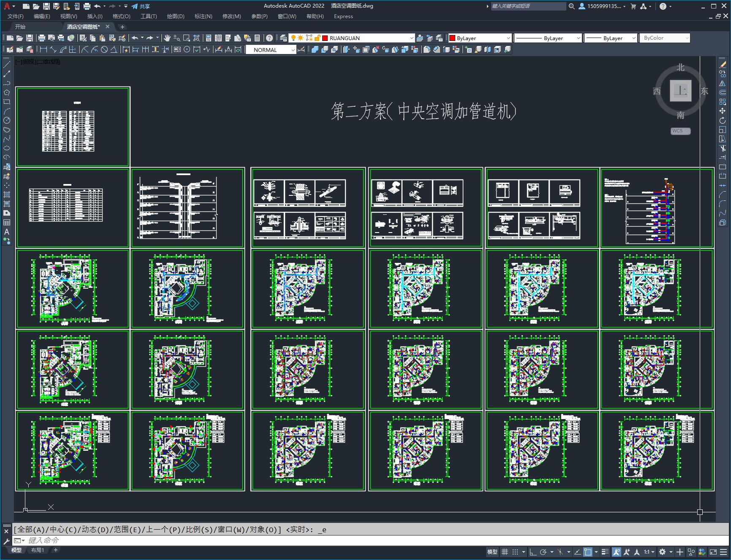The image size is (731, 560).
Task: Open the Layer Properties Manager icon
Action: (283, 38)
